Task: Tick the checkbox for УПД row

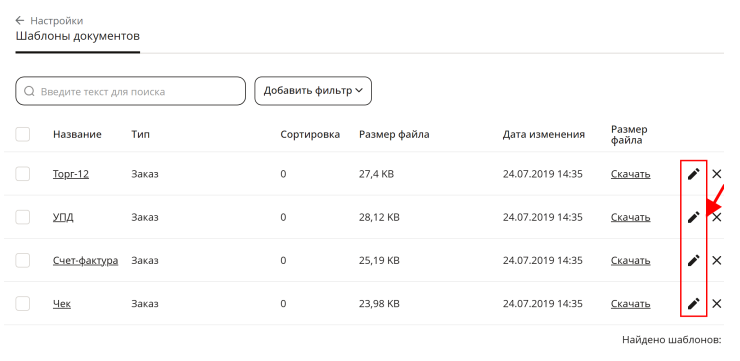Action: point(23,217)
